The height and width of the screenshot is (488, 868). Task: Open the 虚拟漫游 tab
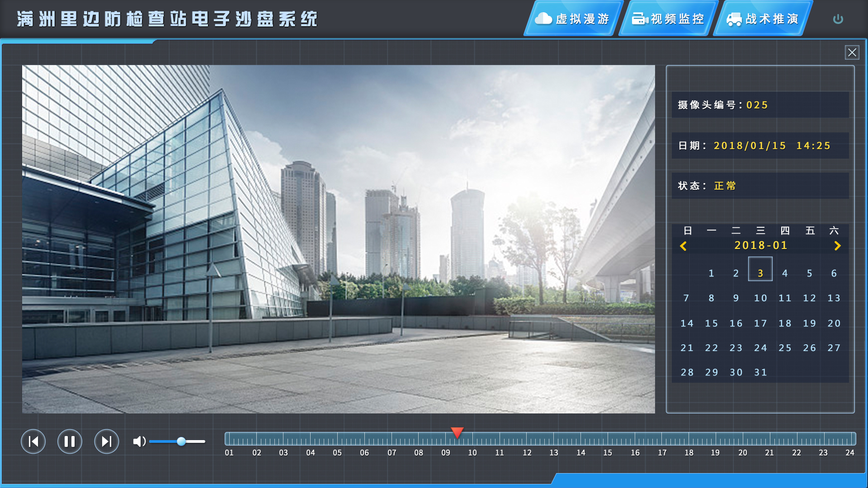coord(573,19)
